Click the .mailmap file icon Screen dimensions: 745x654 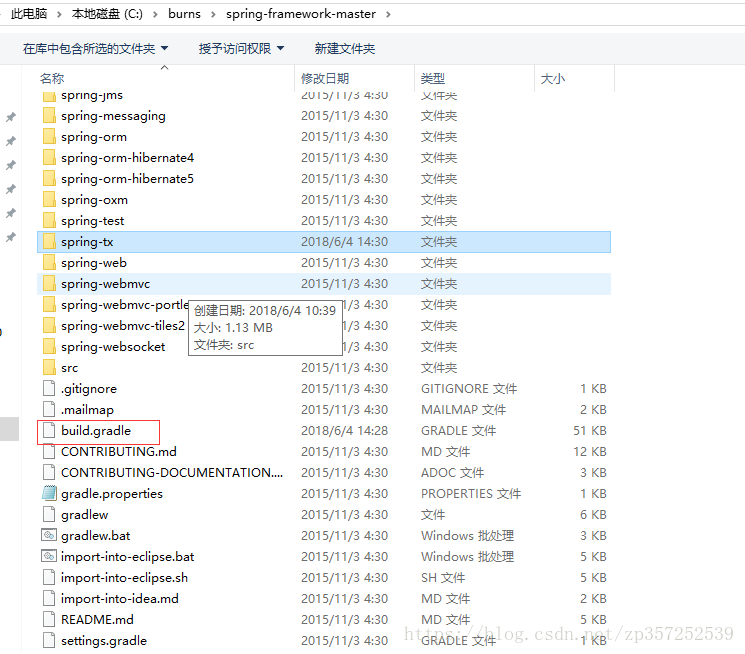pyautogui.click(x=49, y=409)
